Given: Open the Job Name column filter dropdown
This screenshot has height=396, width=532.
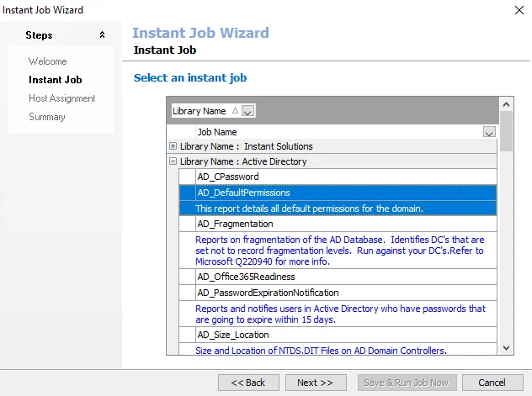Looking at the screenshot, I should pyautogui.click(x=489, y=132).
